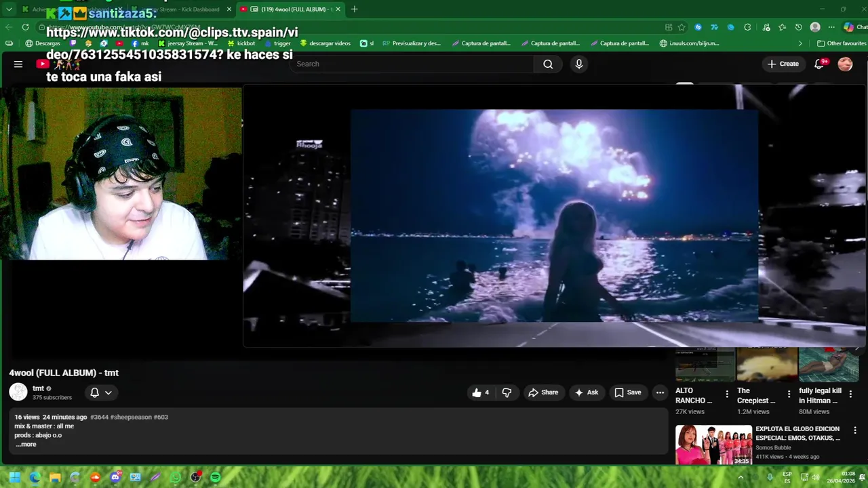Open descargar videos bookmark
Image resolution: width=868 pixels, height=488 pixels.
click(325, 43)
